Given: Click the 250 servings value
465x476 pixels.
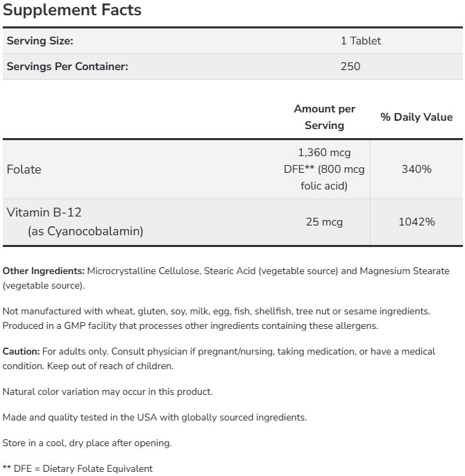Looking at the screenshot, I should [x=350, y=67].
